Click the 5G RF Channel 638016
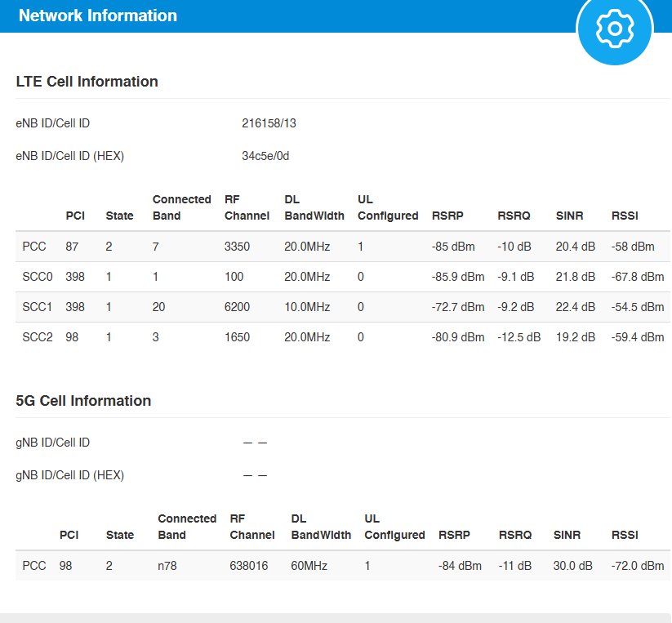The image size is (672, 623). (x=249, y=566)
